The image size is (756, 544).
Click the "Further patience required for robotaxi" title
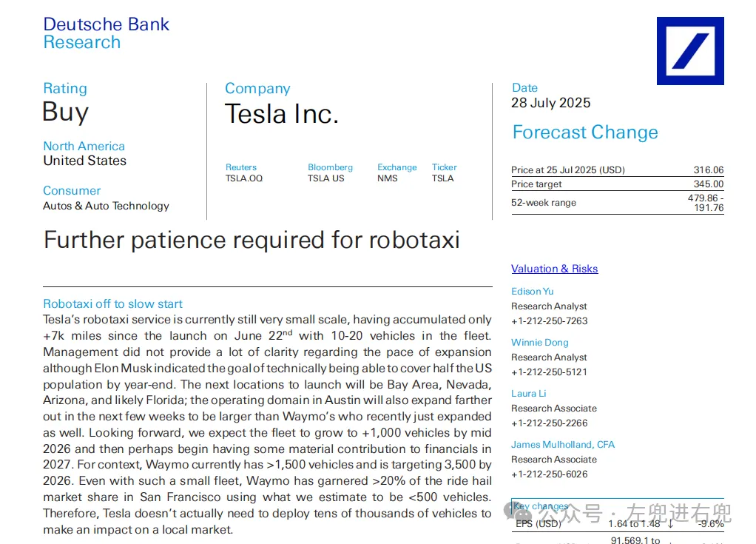tap(252, 240)
